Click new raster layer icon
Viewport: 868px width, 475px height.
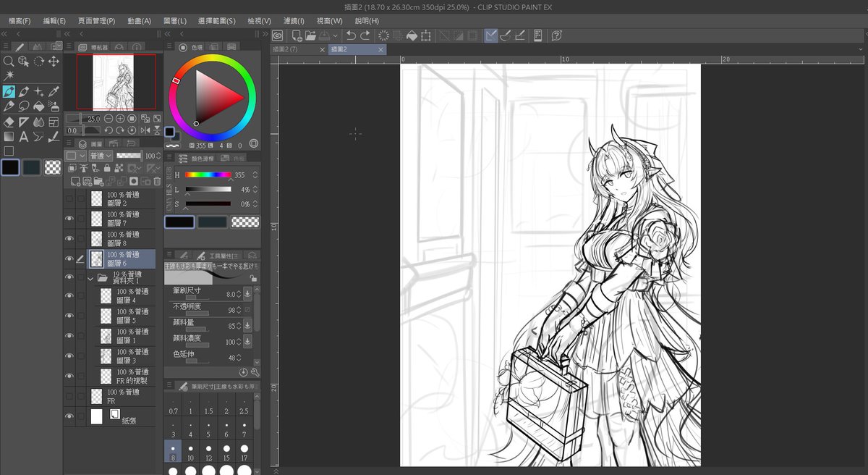click(75, 181)
